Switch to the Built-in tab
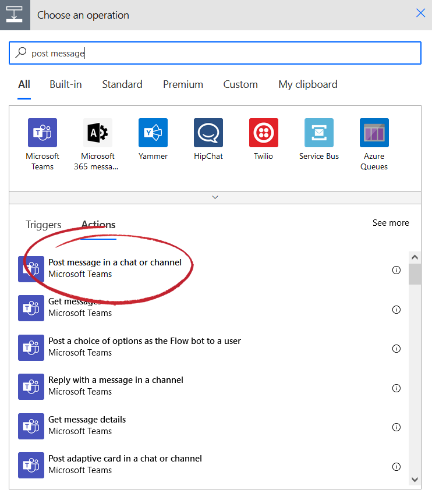This screenshot has width=432, height=504. point(66,84)
